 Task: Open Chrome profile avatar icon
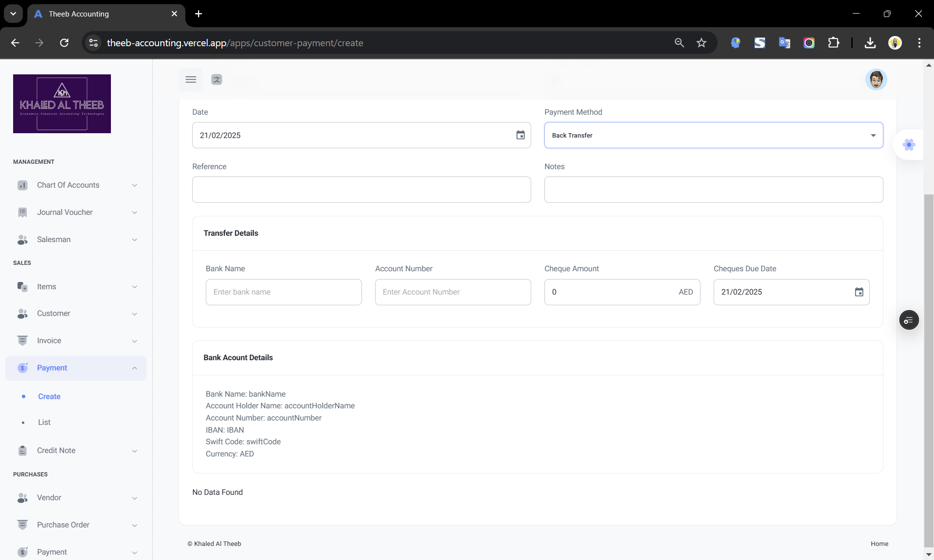click(x=895, y=43)
